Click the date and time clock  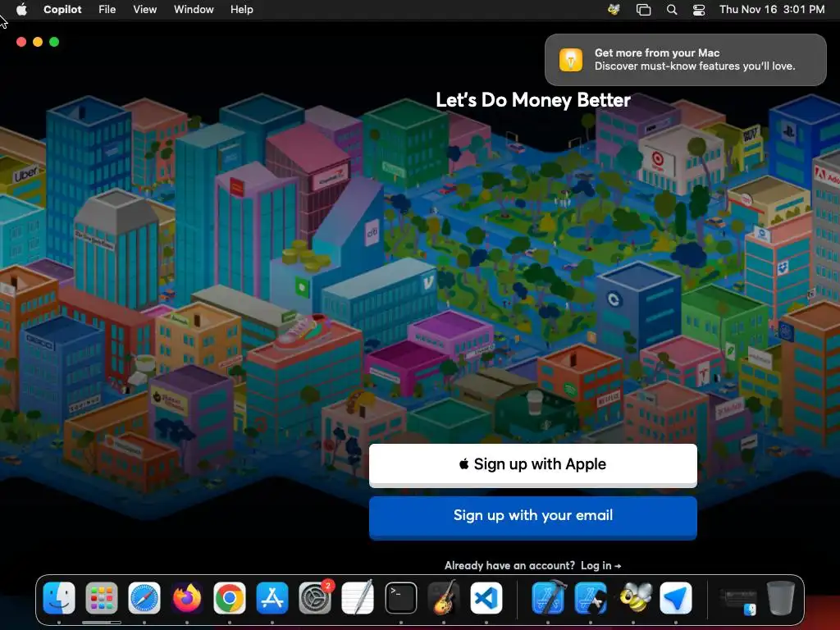point(771,9)
